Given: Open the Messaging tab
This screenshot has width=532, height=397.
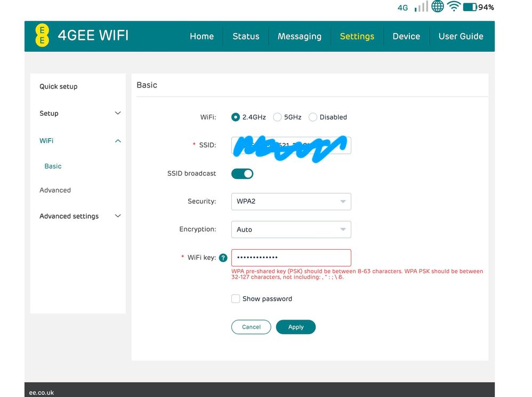Looking at the screenshot, I should (300, 36).
